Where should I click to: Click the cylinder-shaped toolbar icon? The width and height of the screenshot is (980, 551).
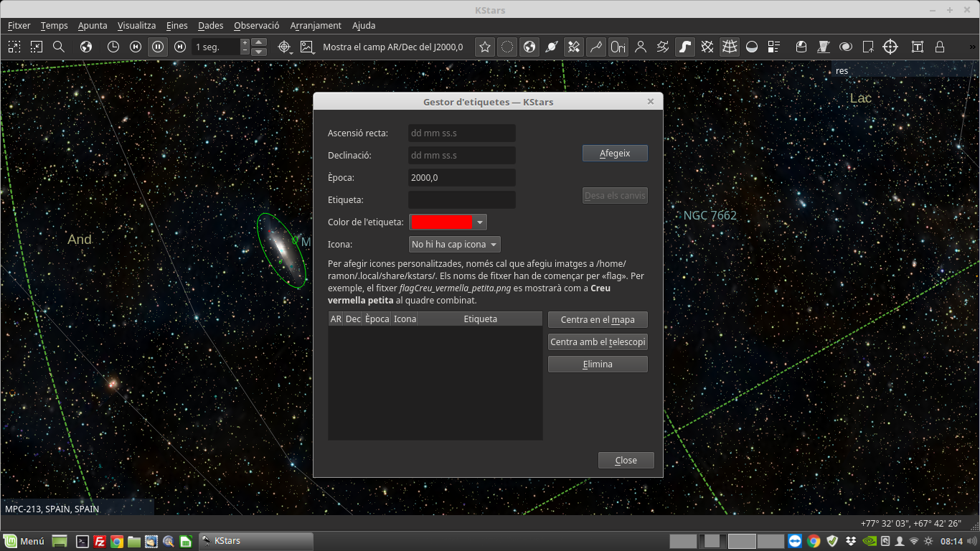pos(801,47)
